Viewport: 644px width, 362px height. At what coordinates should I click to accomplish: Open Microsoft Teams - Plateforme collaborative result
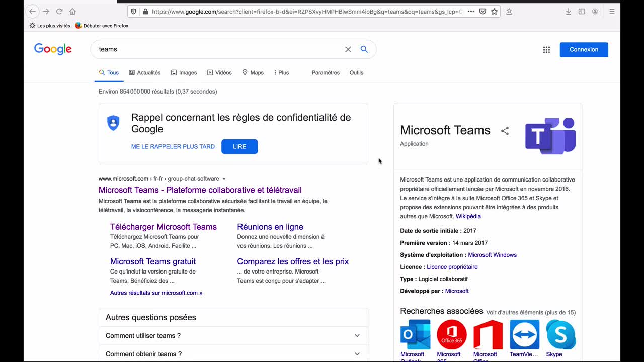click(200, 190)
